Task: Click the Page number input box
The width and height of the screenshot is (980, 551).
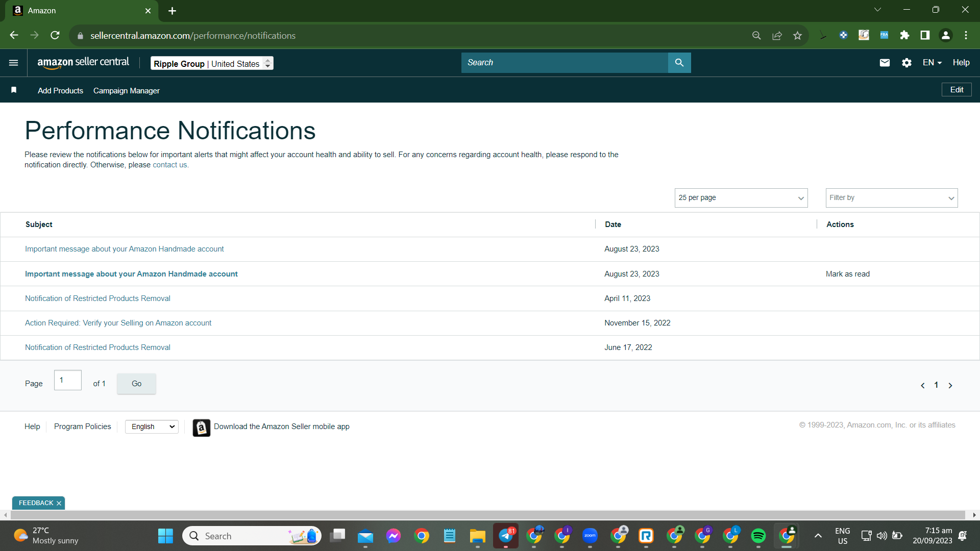Action: [x=67, y=380]
